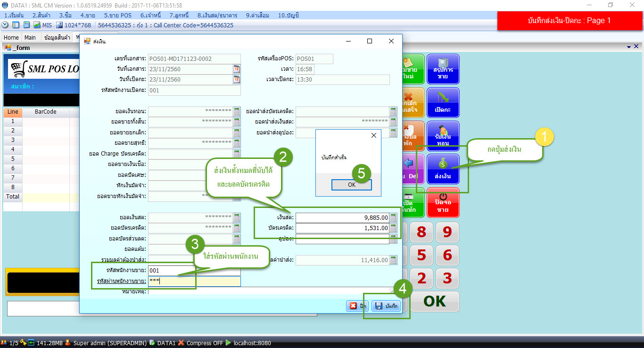Switch to the Home tab
The height and width of the screenshot is (348, 644).
point(11,38)
